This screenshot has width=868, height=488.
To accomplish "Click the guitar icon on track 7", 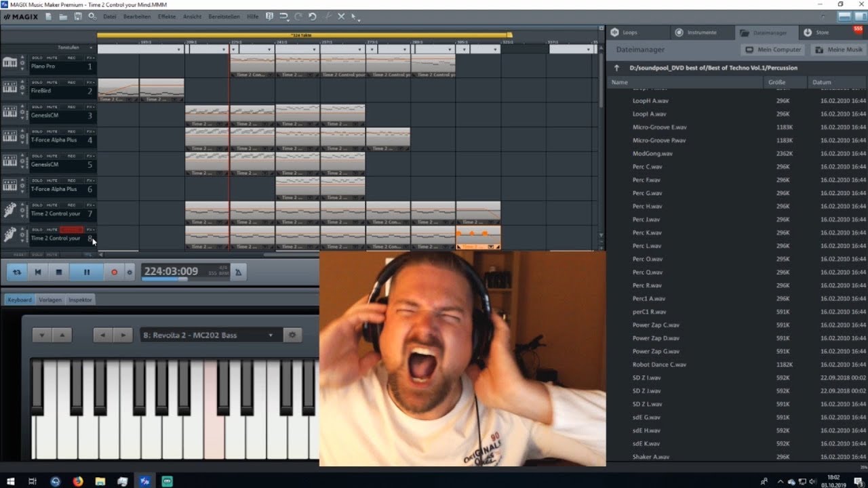I will 9,211.
